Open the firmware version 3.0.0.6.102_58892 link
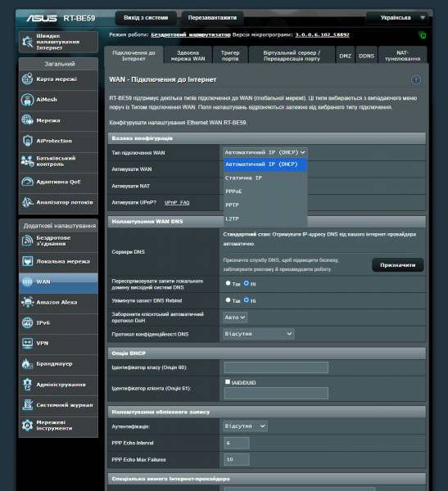This screenshot has width=448, height=491. click(x=322, y=34)
